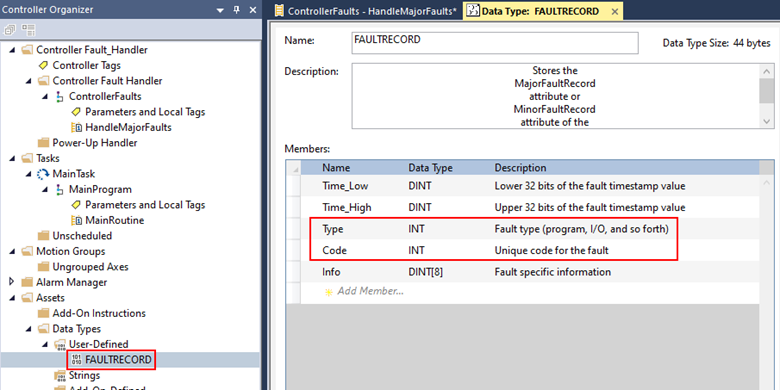Click the Alarm Manager folder icon
The height and width of the screenshot is (390, 780).
click(x=27, y=283)
